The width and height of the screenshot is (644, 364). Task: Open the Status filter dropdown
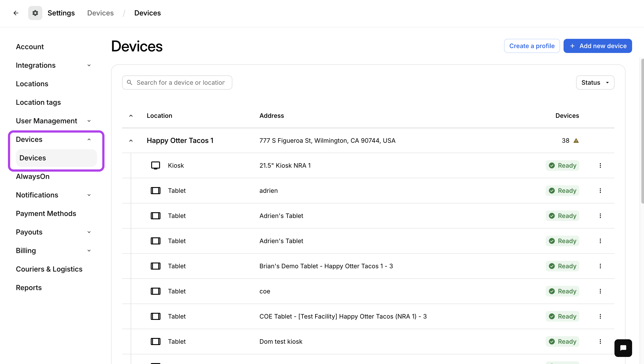[595, 83]
